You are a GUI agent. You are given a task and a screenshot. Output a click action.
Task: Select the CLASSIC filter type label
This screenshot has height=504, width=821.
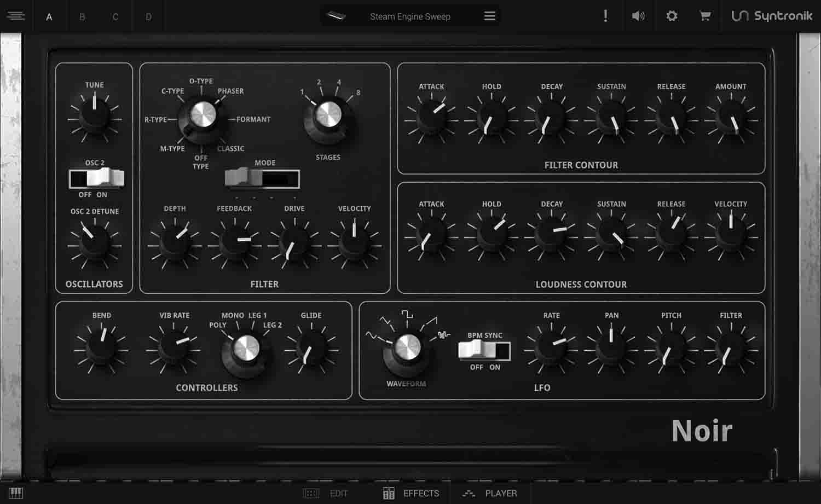click(231, 149)
